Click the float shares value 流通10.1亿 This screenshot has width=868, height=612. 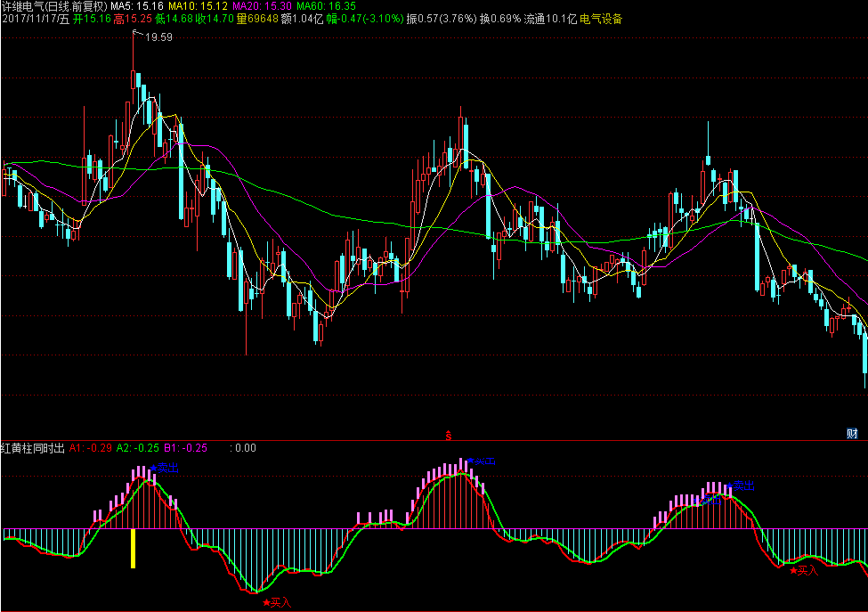pyautogui.click(x=550, y=20)
